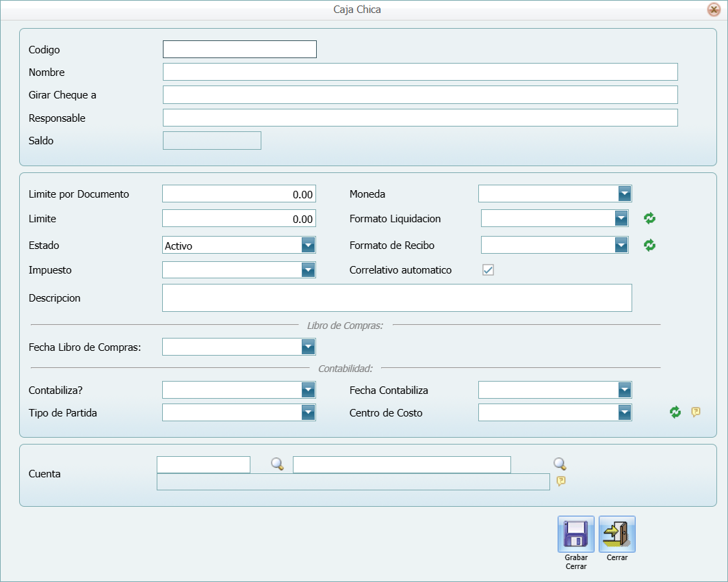Image resolution: width=728 pixels, height=582 pixels.
Task: Click the Grabar Cerrar save icon
Action: [575, 534]
